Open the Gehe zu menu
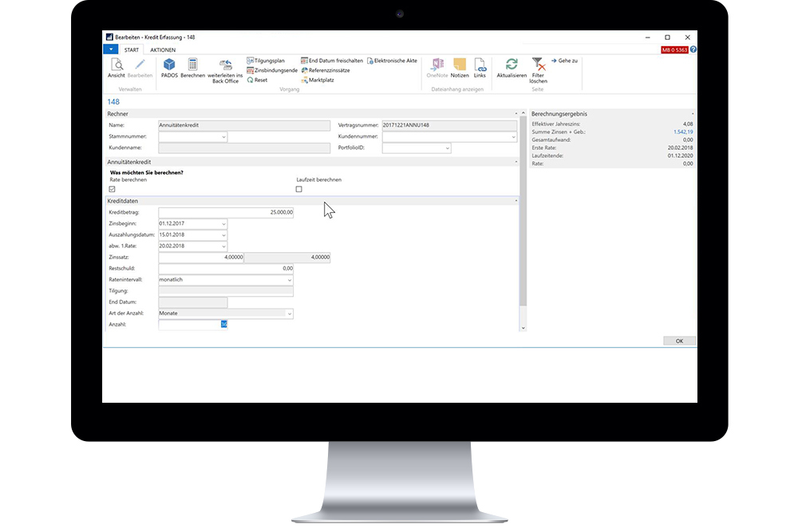 click(566, 59)
